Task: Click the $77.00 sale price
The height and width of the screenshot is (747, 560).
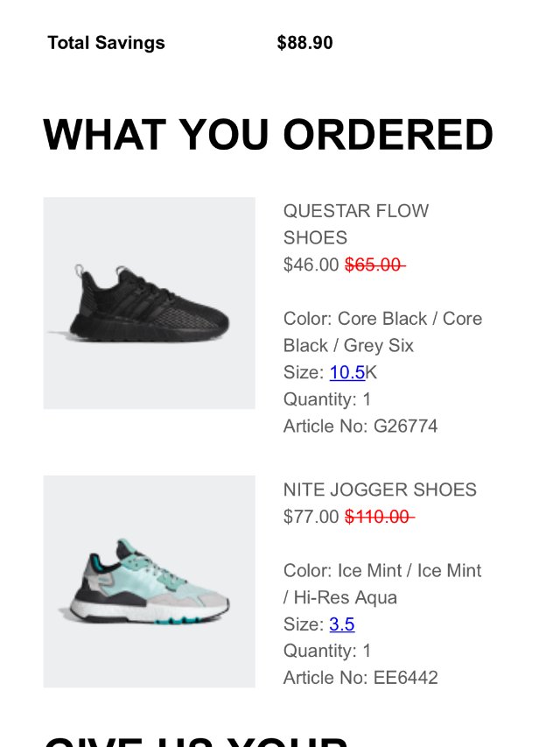Action: tap(311, 516)
